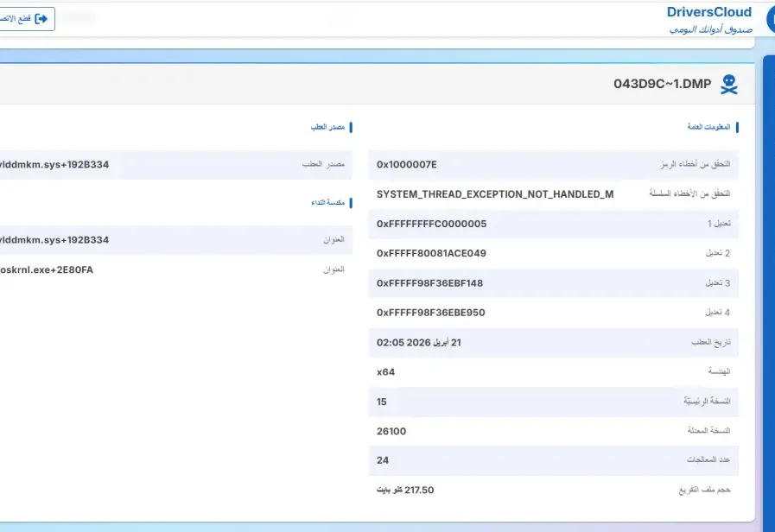775x532 pixels.
Task: Click the build number 26100
Action: [391, 431]
